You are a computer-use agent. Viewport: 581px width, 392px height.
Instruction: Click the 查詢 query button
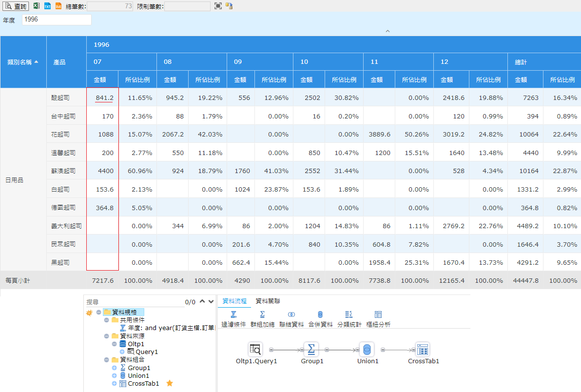(x=16, y=6)
